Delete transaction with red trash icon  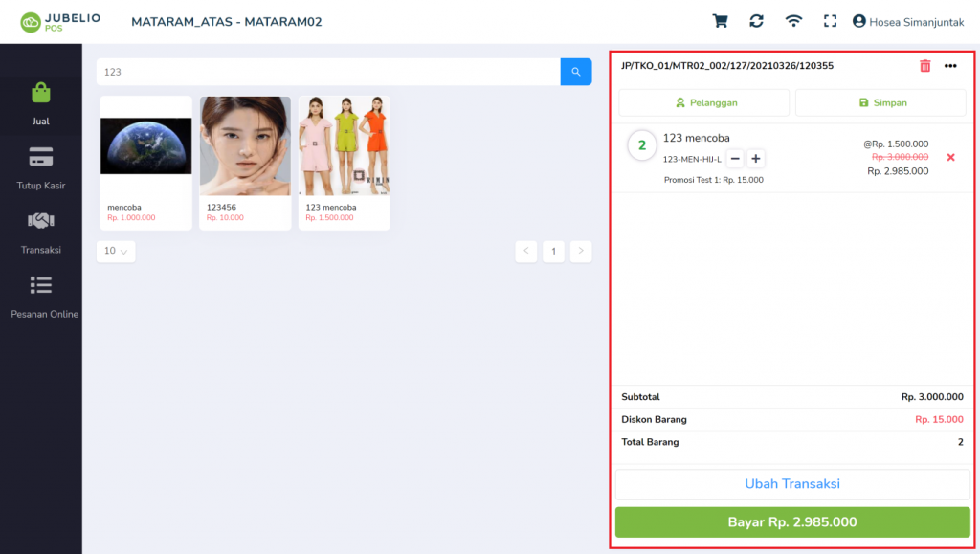click(925, 66)
